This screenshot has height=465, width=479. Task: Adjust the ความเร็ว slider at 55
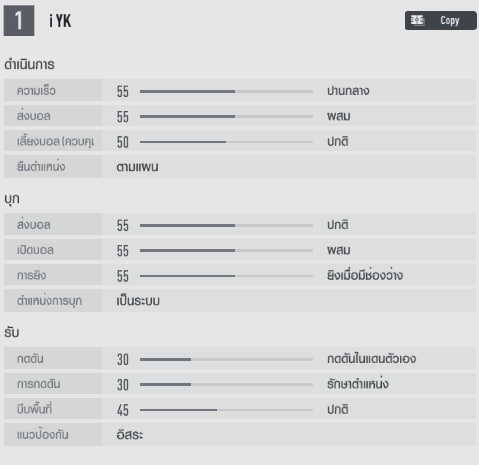226,91
